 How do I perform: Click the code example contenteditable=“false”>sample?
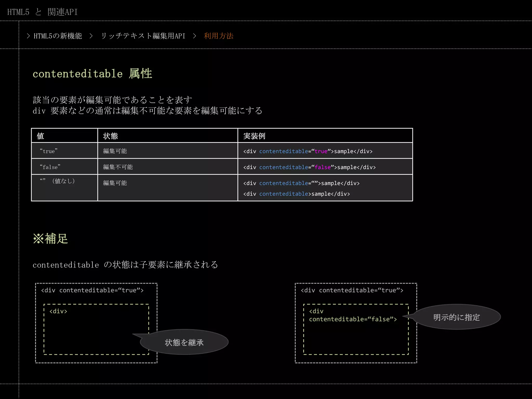[x=309, y=167]
